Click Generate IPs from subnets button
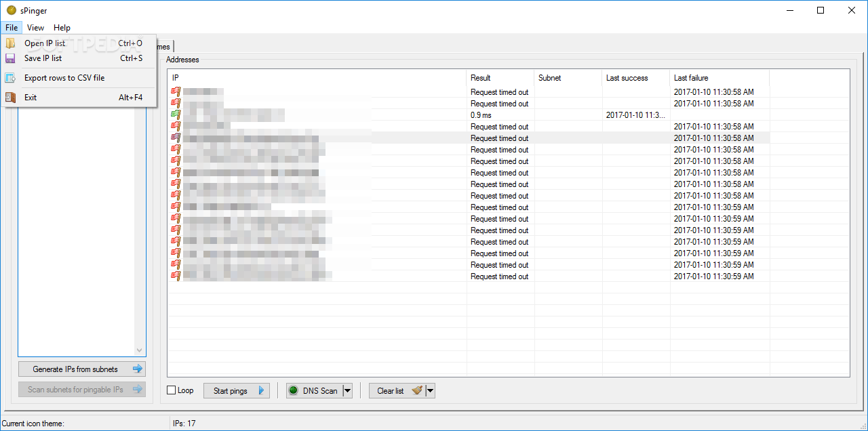 point(82,369)
